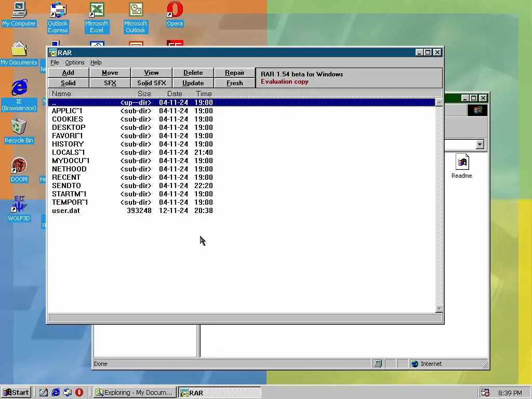Select APPLIC~1 folder row
Image resolution: width=532 pixels, height=399 pixels.
[x=241, y=111]
